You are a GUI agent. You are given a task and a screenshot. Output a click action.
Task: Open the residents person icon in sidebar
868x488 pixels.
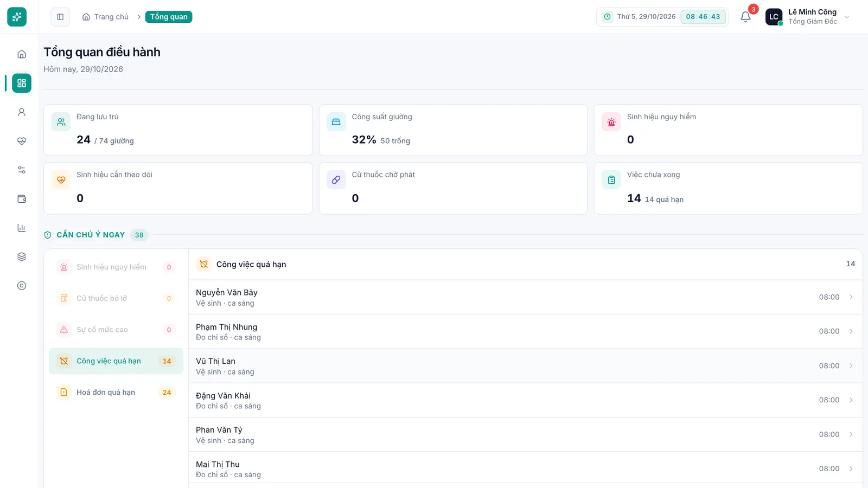(x=22, y=112)
